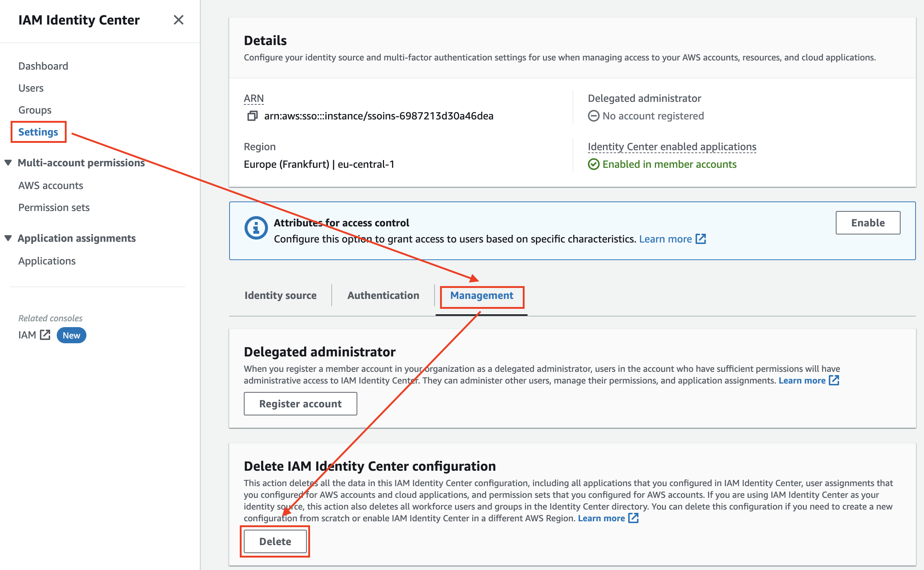Click the New badge next to IAM
This screenshot has height=570, width=924.
click(x=71, y=335)
